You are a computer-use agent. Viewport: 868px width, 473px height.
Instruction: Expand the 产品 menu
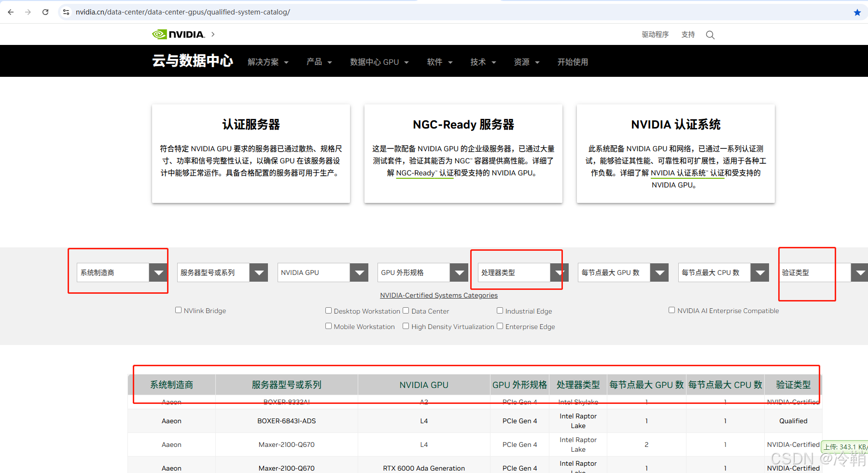[x=319, y=62]
